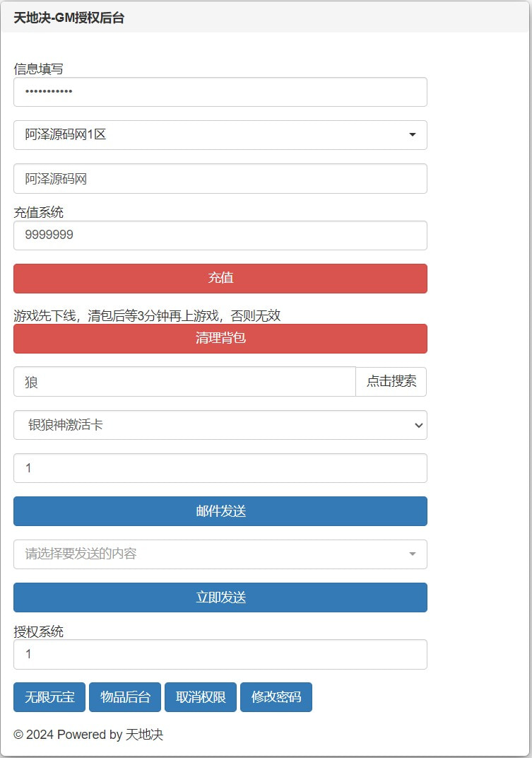The height and width of the screenshot is (758, 532).
Task: Click the item quantity field below 银狼神激活卡
Action: click(220, 468)
